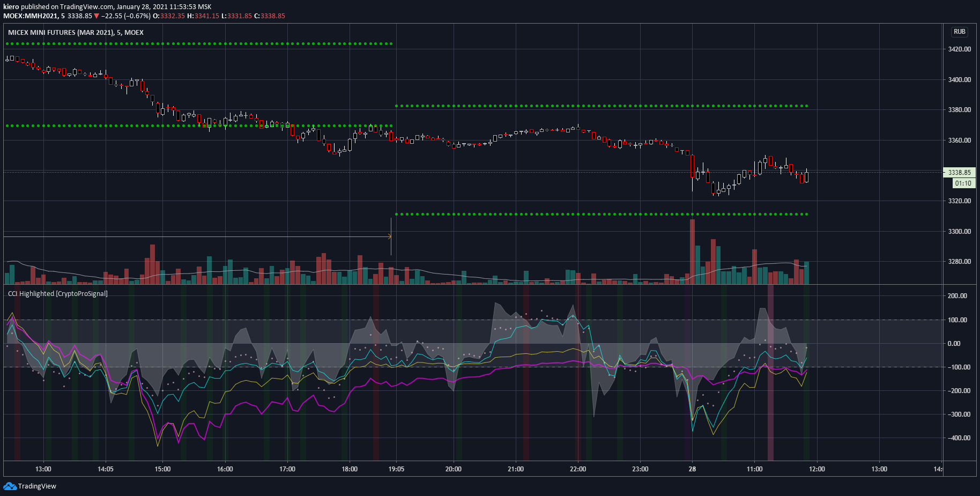Screen dimensions: 980x496
Task: Click the 3380.00 price axis label
Action: click(x=960, y=110)
